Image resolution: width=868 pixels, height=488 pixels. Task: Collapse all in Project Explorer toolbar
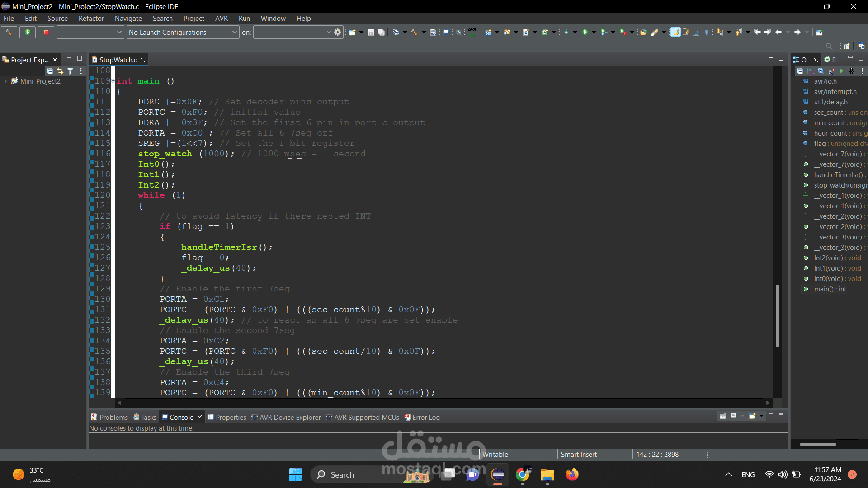tap(50, 71)
